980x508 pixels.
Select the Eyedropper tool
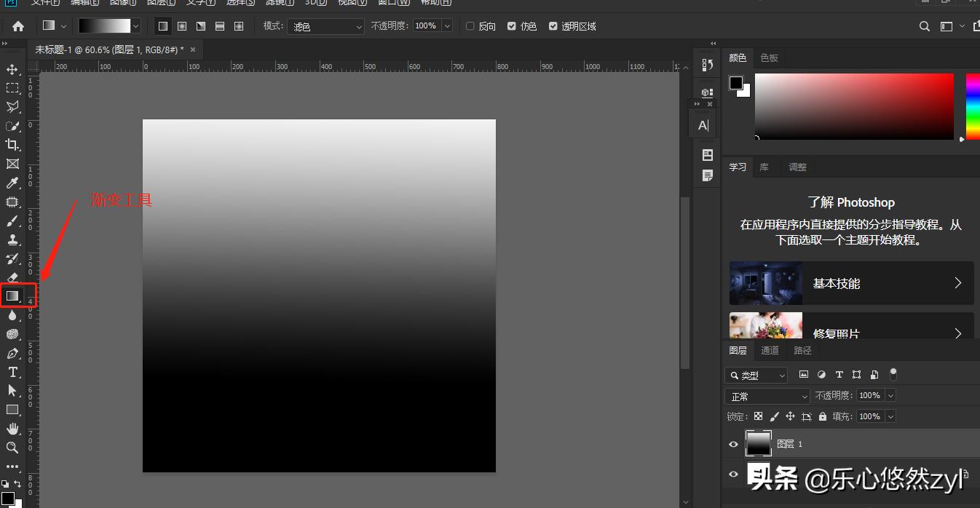click(12, 183)
